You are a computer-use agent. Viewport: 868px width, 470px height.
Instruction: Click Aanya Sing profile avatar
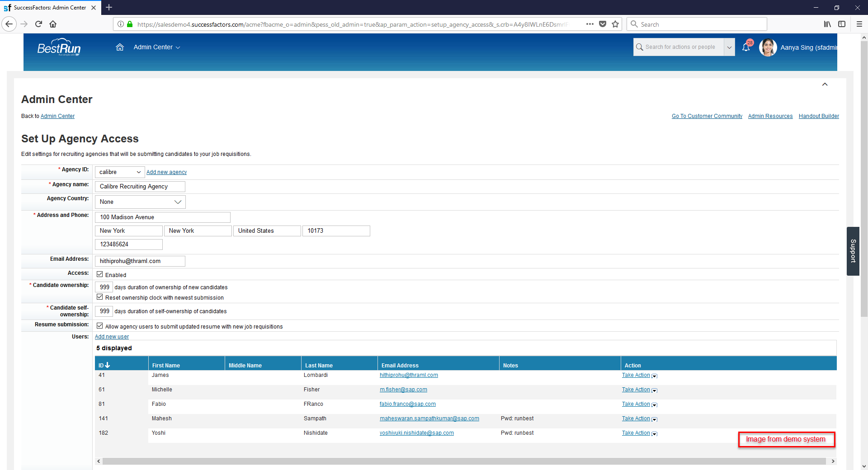click(x=768, y=47)
